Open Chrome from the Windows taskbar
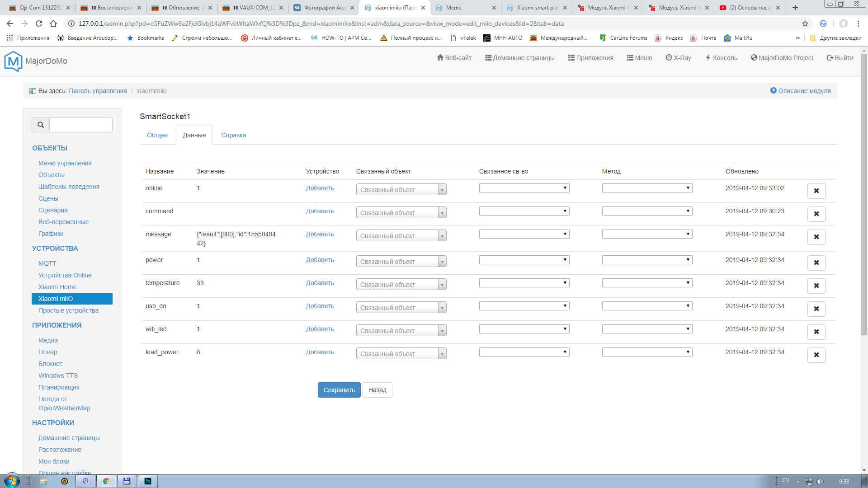 pos(106,481)
